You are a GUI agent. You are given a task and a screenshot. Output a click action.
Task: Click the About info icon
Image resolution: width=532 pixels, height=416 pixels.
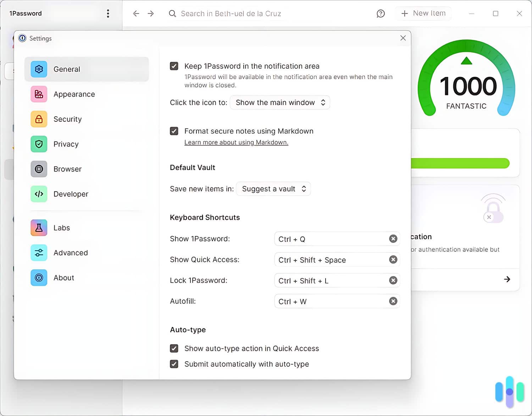[39, 278]
